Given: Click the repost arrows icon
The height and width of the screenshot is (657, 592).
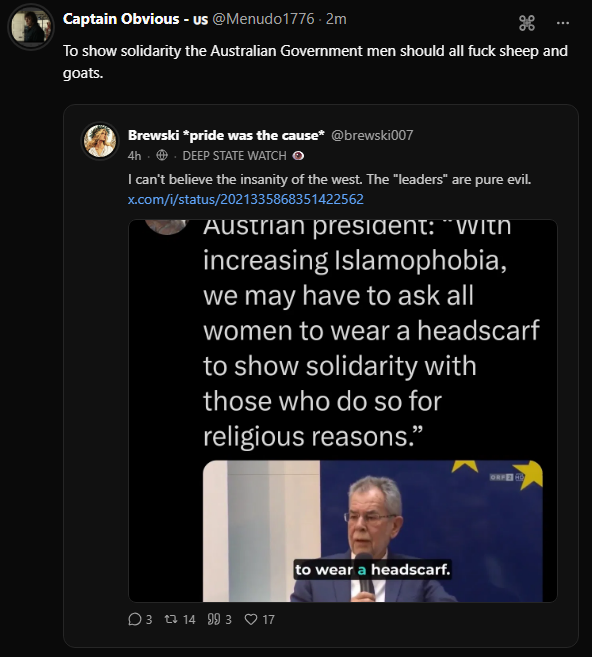Looking at the screenshot, I should [x=171, y=619].
